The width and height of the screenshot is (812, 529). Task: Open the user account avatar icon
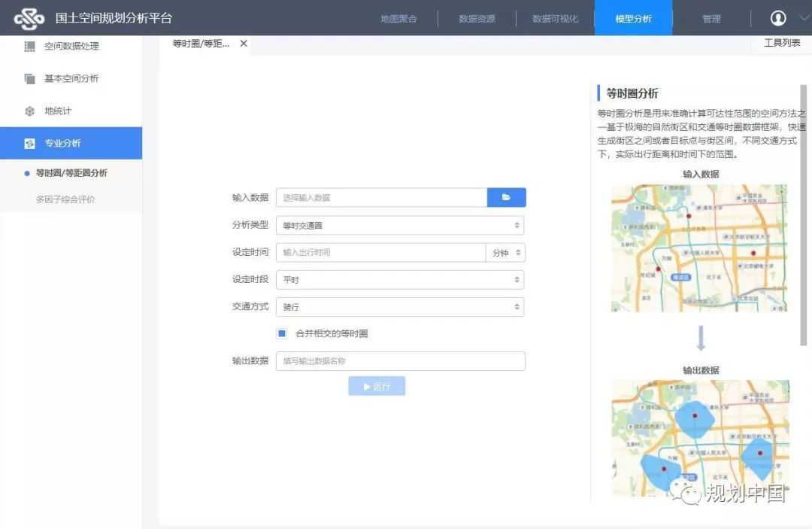tap(778, 18)
